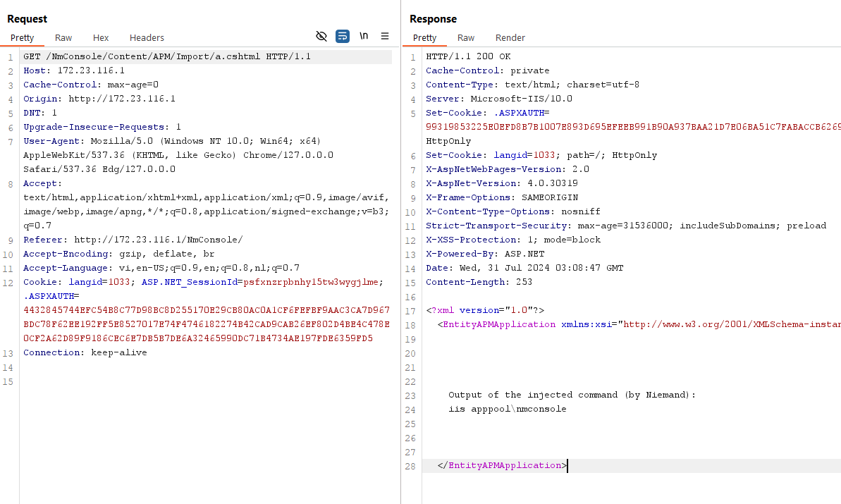The image size is (841, 504).
Task: Click the 'iis apppool\nmconsole' output line
Action: point(508,409)
